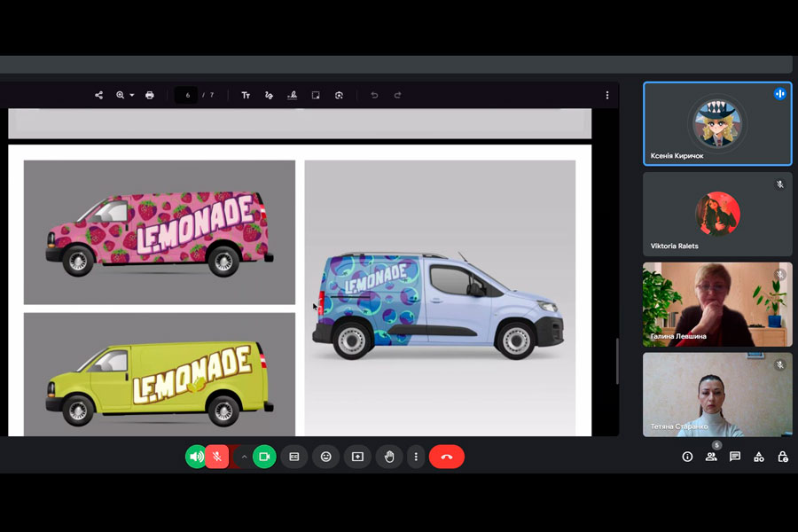Print the document using the printer icon

pos(149,95)
